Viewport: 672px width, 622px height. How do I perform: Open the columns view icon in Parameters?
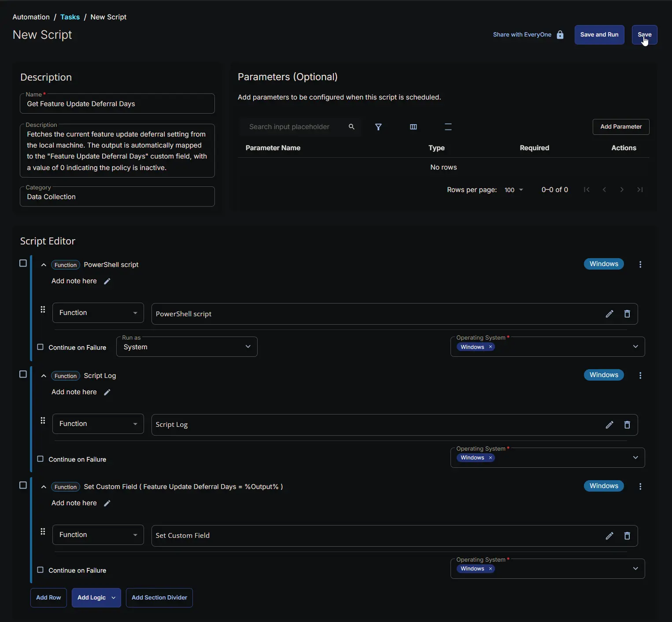pyautogui.click(x=413, y=127)
